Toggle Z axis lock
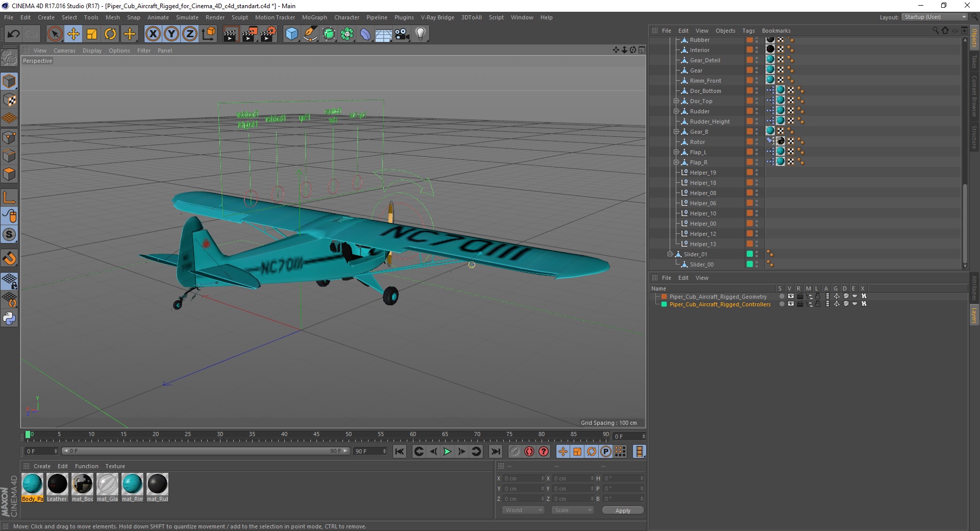980x531 pixels. point(190,34)
